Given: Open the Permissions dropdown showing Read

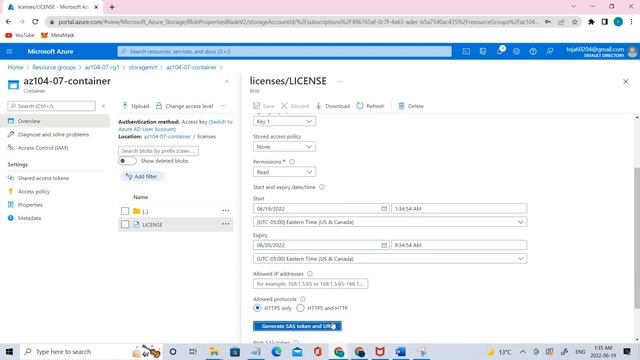Looking at the screenshot, I should [284, 172].
